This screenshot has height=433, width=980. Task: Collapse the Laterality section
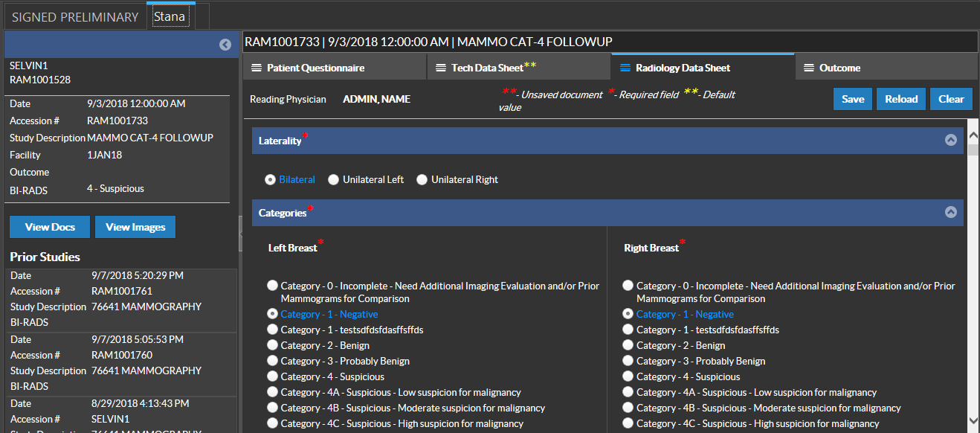tap(950, 140)
